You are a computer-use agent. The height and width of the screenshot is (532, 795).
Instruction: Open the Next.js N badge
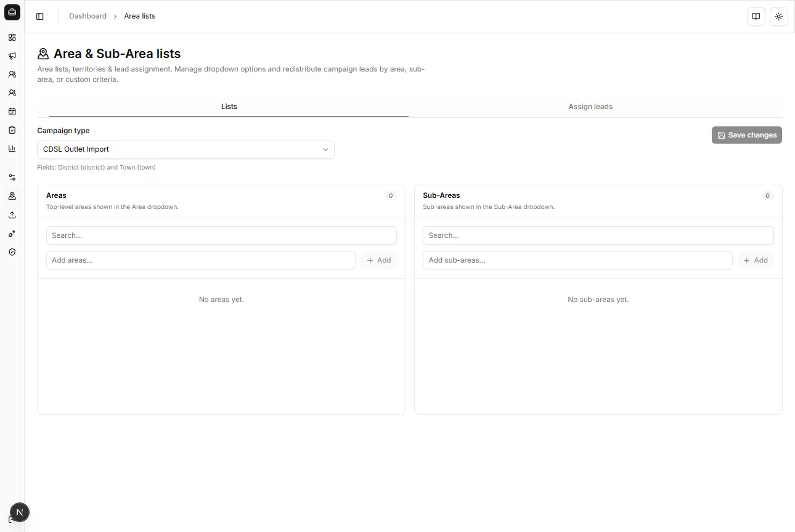20,512
